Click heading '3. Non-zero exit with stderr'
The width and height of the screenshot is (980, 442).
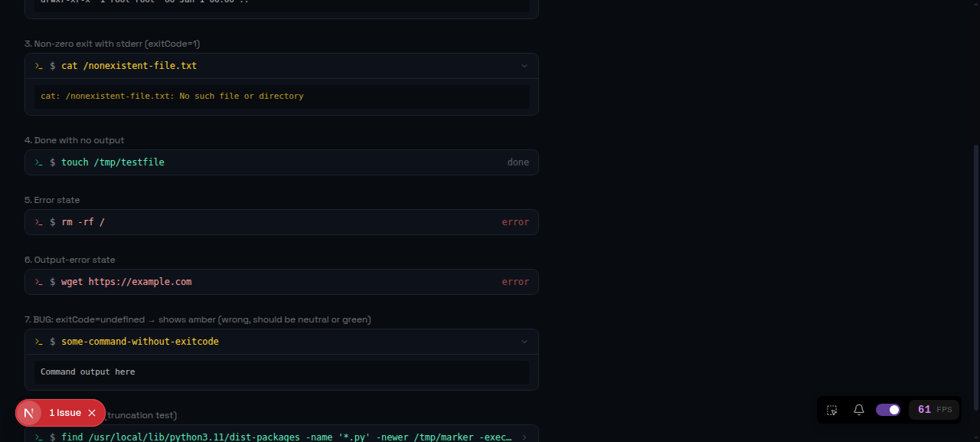pyautogui.click(x=113, y=44)
